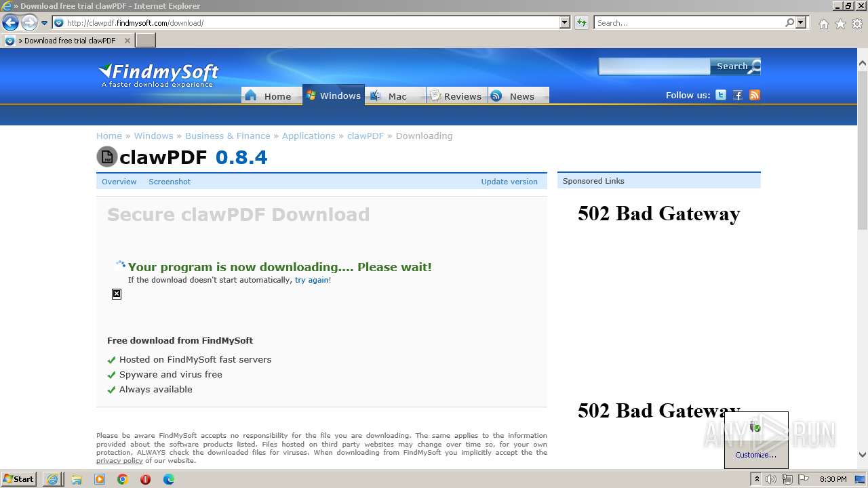
Task: Click the heading 'Secure clawPDF Download'
Action: point(238,214)
